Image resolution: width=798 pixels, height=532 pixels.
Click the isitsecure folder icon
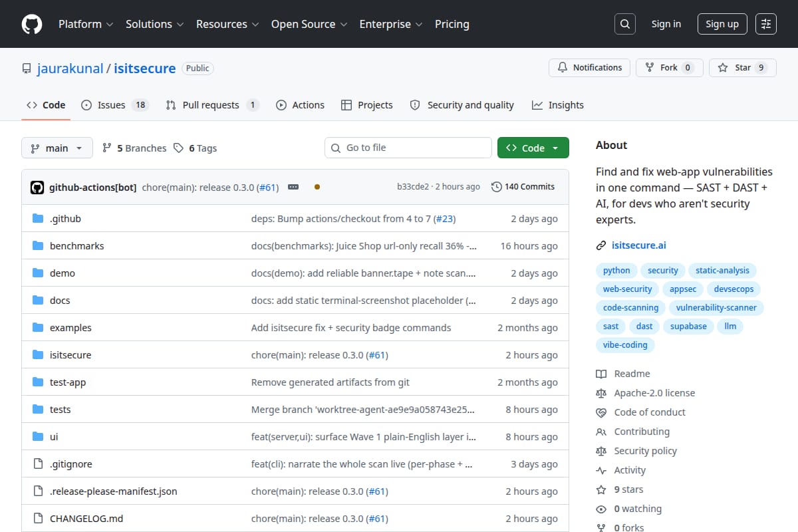pyautogui.click(x=38, y=355)
